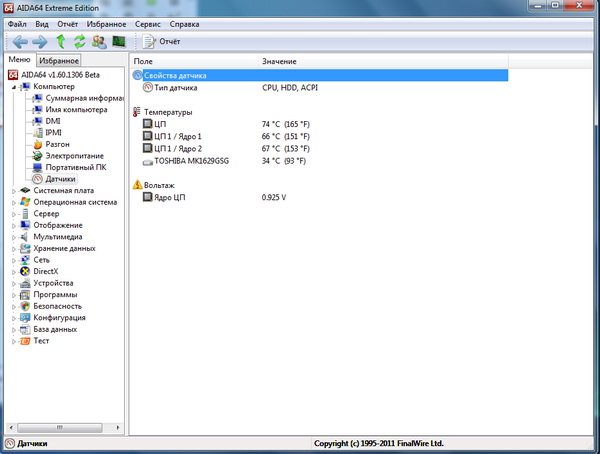Image resolution: width=600 pixels, height=454 pixels.
Task: Expand the Операционная система node
Action: 14,203
